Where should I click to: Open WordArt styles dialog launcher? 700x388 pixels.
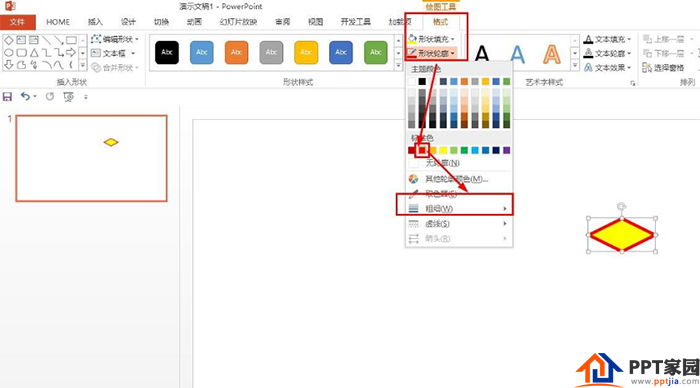click(x=633, y=83)
